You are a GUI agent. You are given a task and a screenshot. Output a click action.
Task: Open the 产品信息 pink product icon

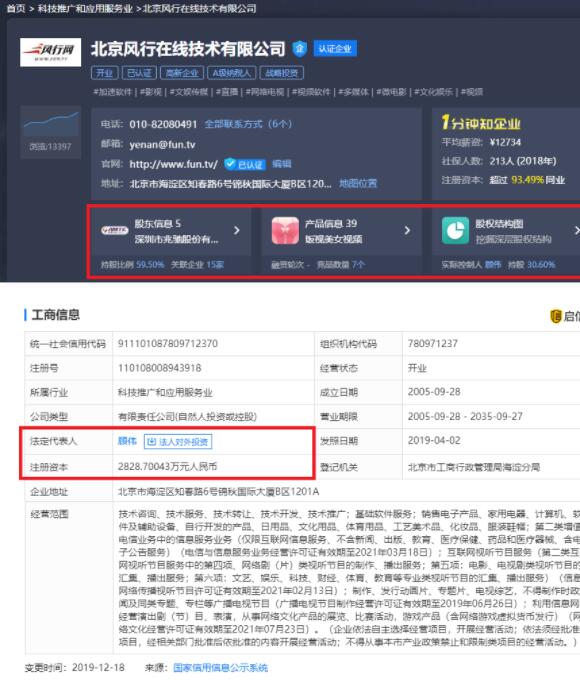pyautogui.click(x=285, y=231)
